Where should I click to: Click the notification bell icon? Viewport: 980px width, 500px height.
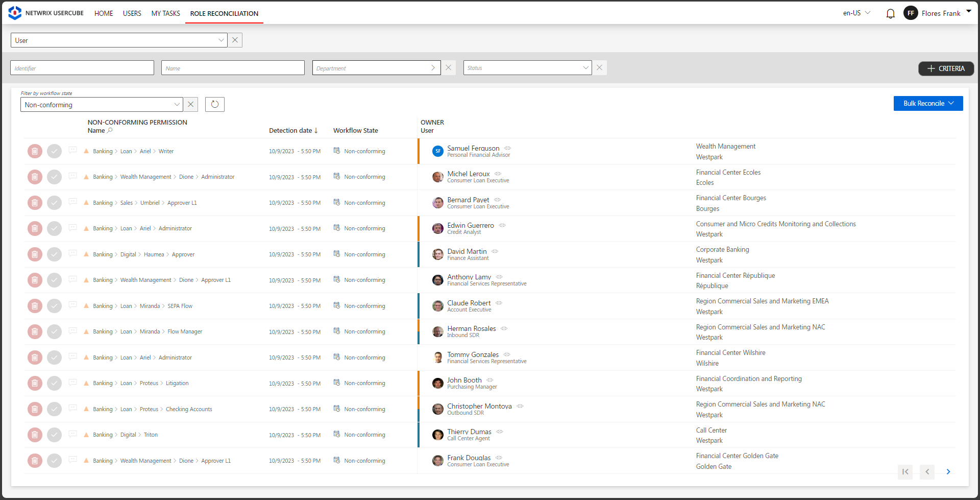[x=890, y=13]
